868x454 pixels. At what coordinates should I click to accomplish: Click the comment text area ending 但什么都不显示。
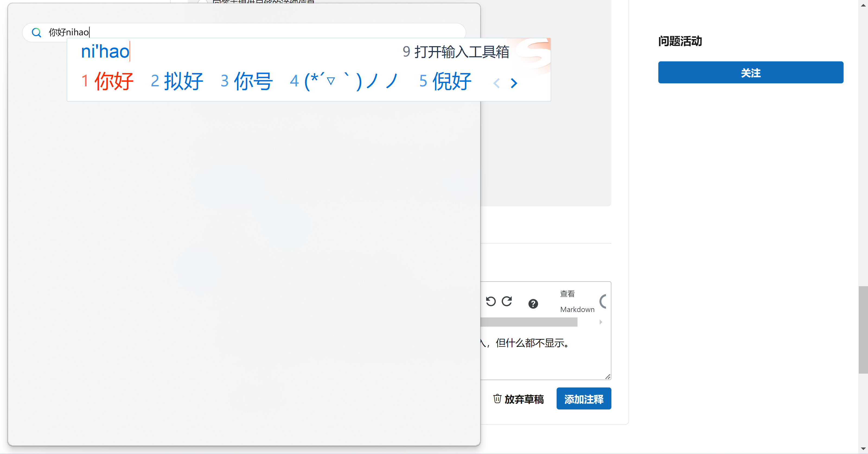545,354
